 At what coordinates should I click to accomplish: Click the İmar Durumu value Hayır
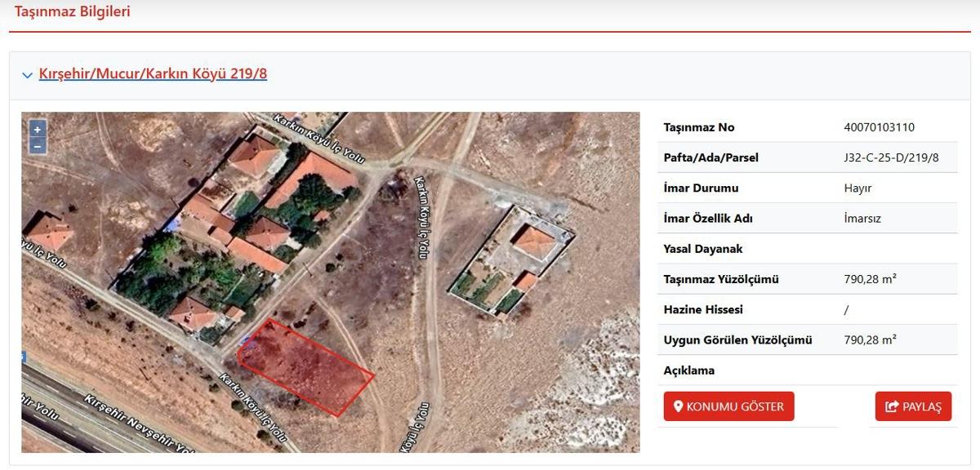click(x=857, y=188)
